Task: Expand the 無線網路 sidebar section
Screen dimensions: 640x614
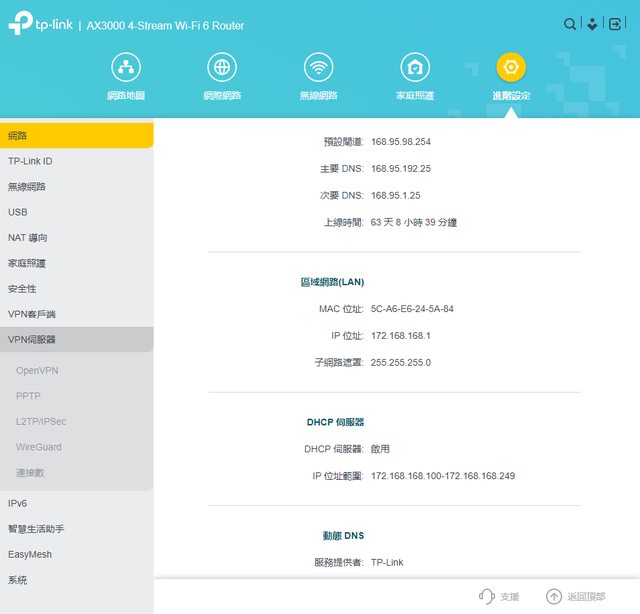Action: [x=76, y=186]
